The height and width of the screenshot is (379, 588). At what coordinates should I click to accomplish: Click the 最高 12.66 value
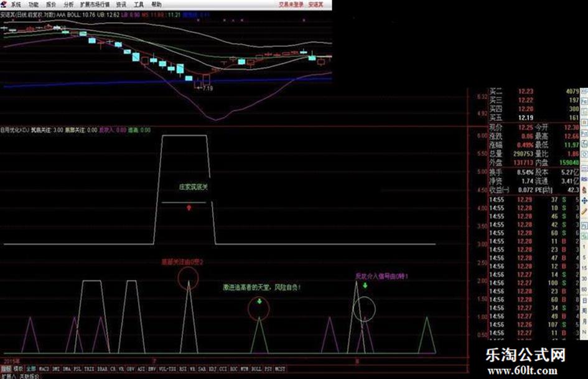571,136
